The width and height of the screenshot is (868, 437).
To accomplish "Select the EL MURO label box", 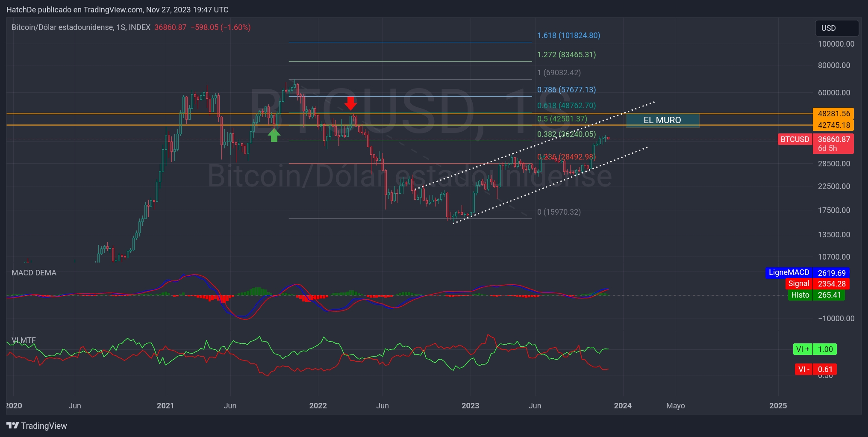I will [662, 120].
